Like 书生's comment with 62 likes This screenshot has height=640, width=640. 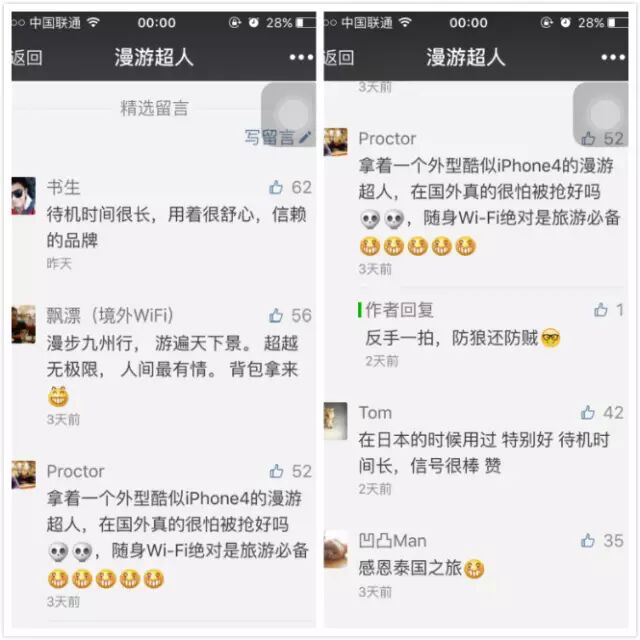276,187
